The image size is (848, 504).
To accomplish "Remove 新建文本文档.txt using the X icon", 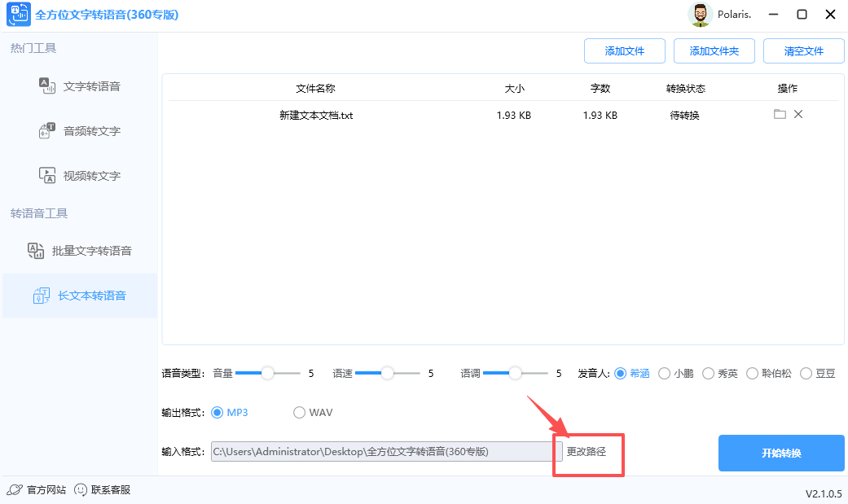I will [x=797, y=114].
